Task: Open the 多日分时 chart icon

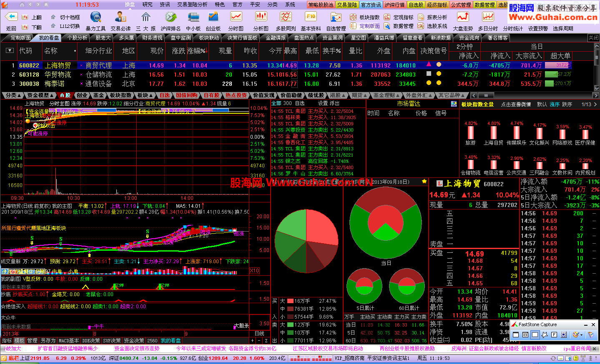Action: pyautogui.click(x=488, y=17)
